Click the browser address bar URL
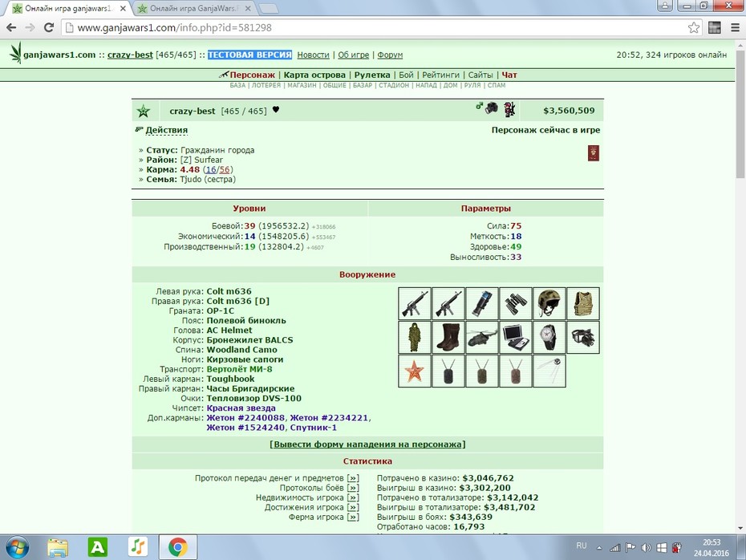Viewport: 746px width, 560px height. tap(174, 27)
